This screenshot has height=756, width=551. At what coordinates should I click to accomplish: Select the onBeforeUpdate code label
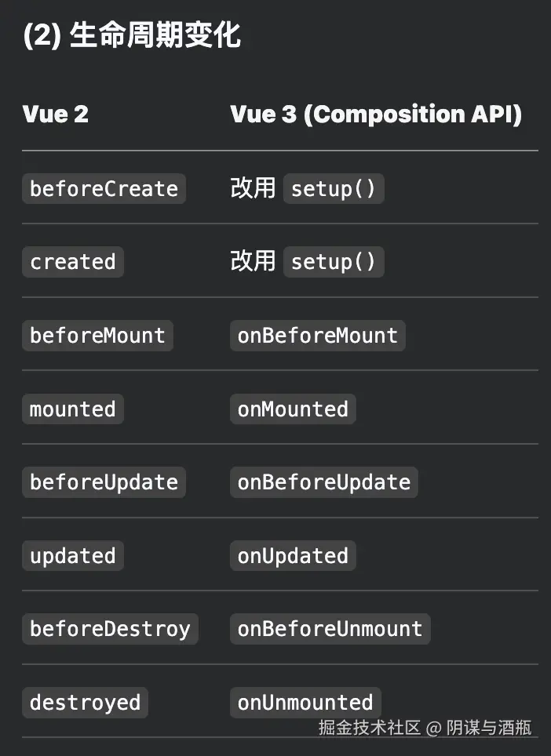[323, 482]
